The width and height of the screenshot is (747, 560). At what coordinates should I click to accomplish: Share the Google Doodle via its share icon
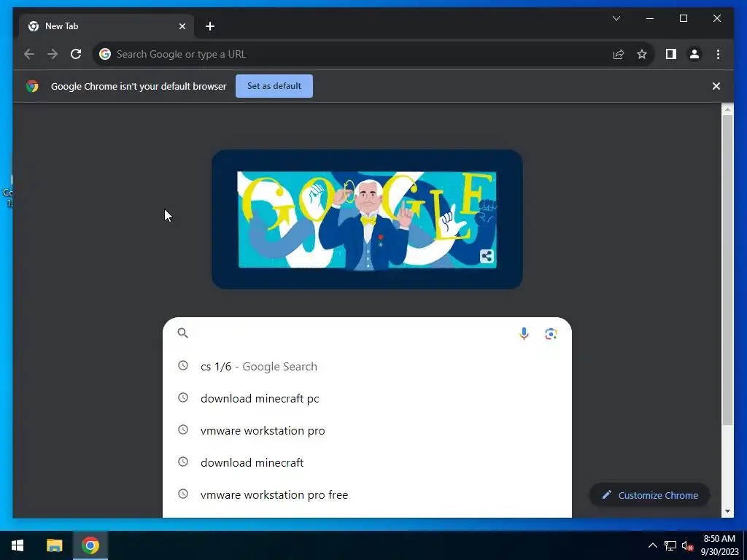(487, 256)
